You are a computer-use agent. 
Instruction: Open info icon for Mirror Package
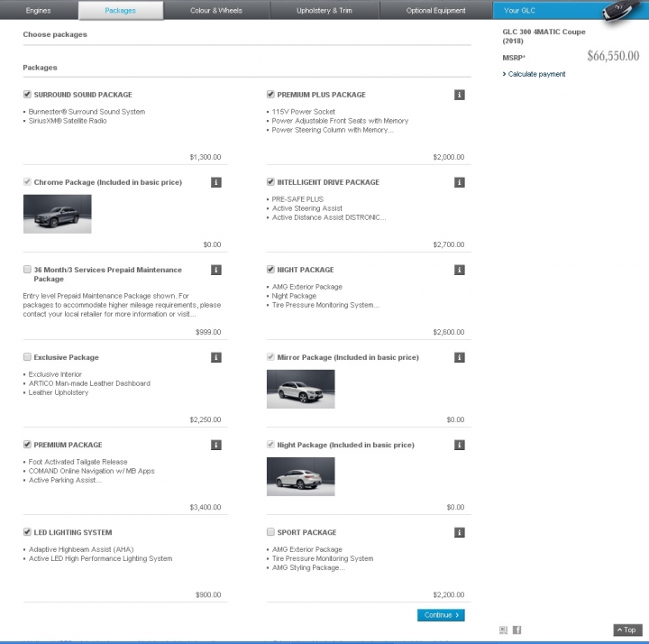pyautogui.click(x=459, y=357)
